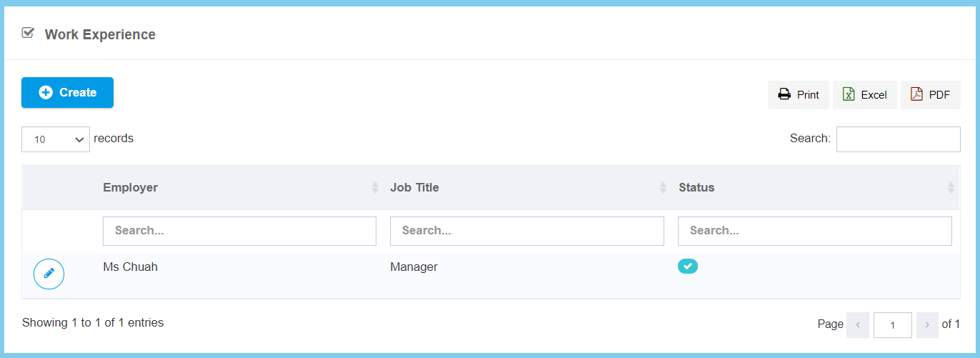The image size is (980, 358).
Task: Go to the previous page arrow
Action: (857, 325)
